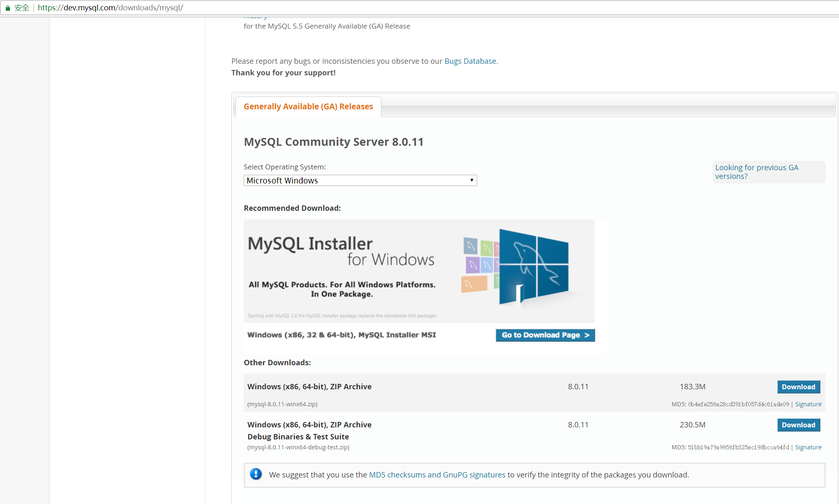
Task: Select the Generally Available (GA) Releases tab
Action: click(x=308, y=107)
